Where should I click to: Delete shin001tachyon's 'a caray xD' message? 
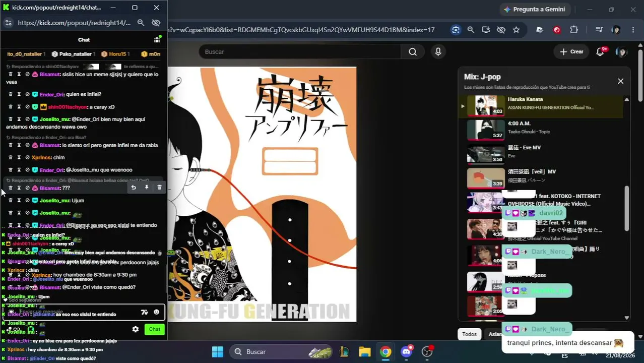click(x=11, y=107)
